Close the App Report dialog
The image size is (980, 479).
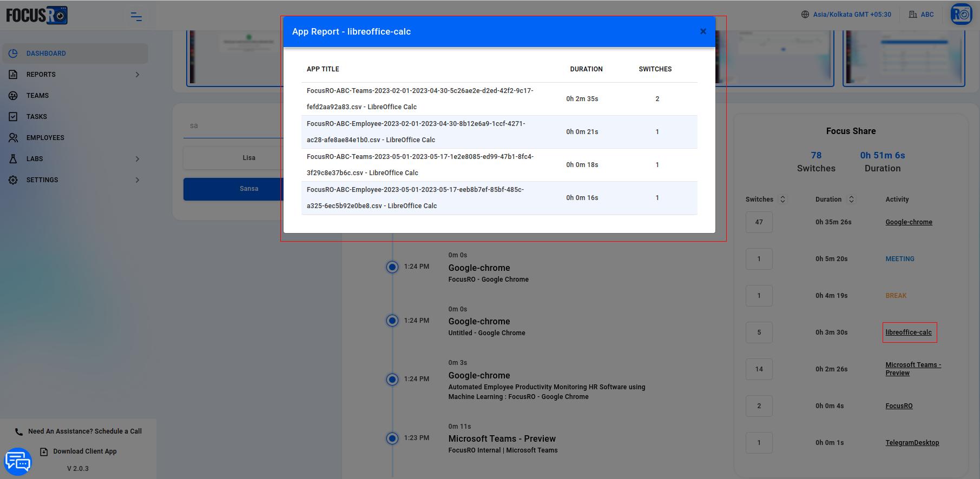[703, 31]
